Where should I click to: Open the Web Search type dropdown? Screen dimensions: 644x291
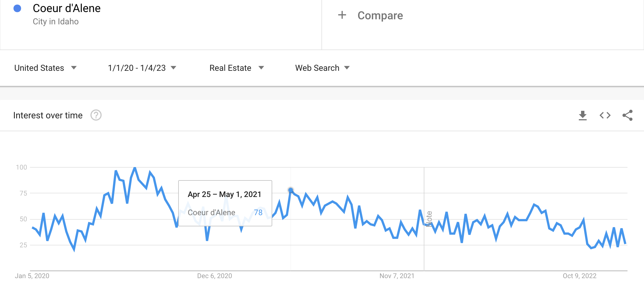tap(322, 68)
